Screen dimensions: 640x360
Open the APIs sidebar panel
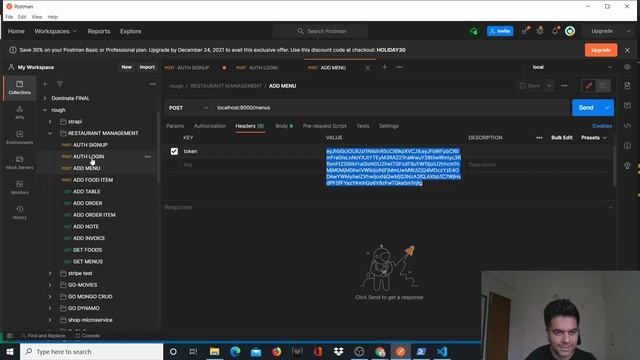(19, 112)
